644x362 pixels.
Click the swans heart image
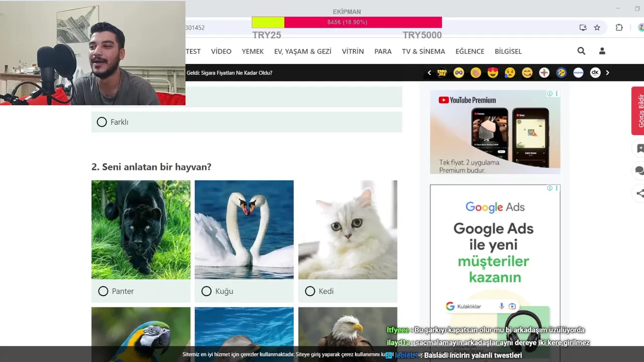pyautogui.click(x=244, y=230)
